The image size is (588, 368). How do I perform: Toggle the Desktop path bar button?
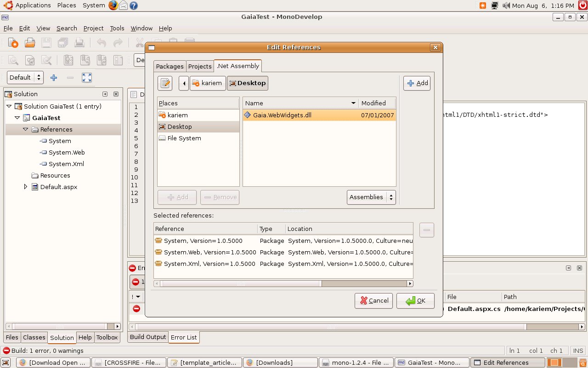tap(248, 83)
